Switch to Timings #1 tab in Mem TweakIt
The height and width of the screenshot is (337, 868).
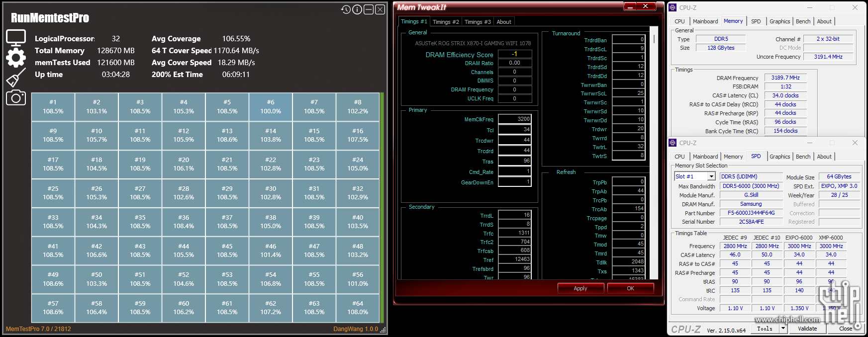[x=414, y=21]
